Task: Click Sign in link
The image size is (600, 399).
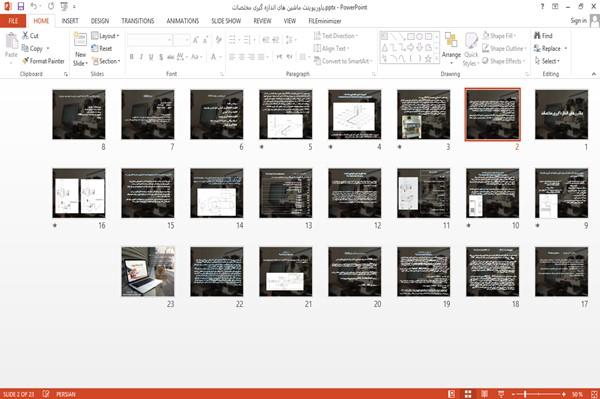Action: [x=578, y=21]
